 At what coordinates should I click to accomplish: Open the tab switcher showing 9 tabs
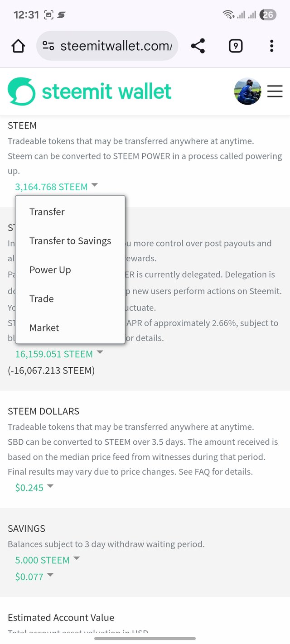coord(235,46)
